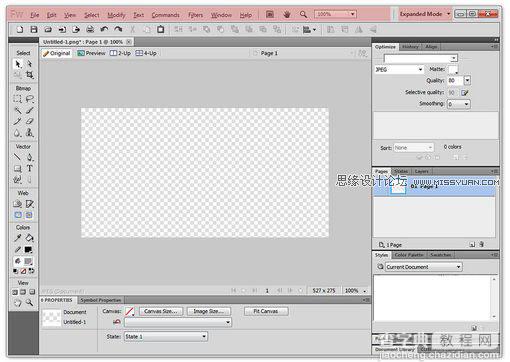Click the Matte color swatch
This screenshot has width=510, height=362.
tap(453, 70)
